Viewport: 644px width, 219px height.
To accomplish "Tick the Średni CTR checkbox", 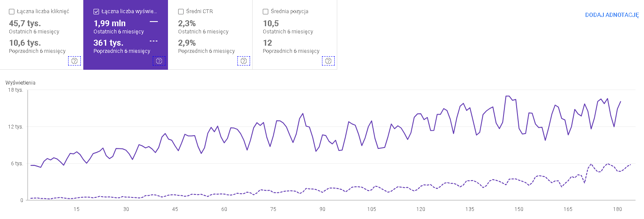I will point(181,12).
